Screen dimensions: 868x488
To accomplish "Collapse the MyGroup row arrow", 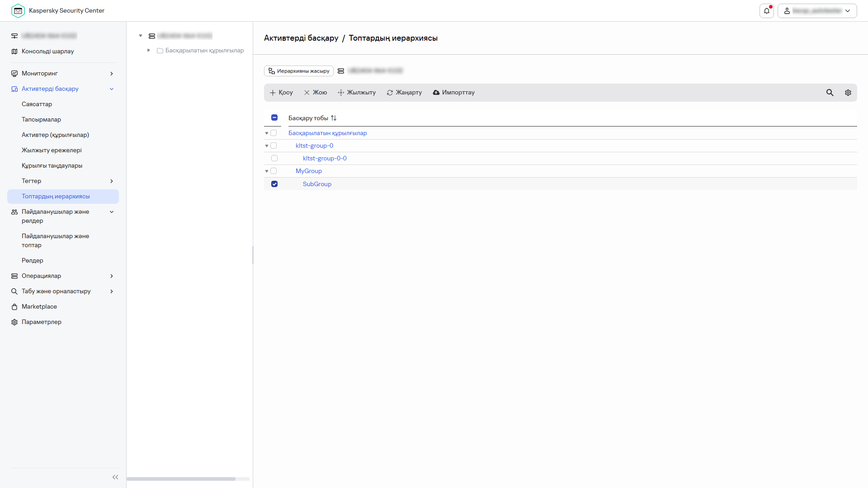I will (267, 171).
